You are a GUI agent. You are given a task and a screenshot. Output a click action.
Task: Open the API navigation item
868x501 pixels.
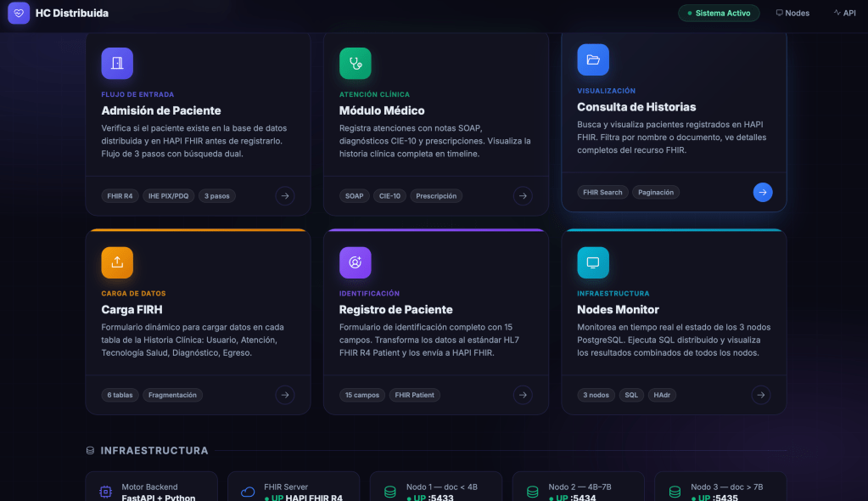(843, 14)
